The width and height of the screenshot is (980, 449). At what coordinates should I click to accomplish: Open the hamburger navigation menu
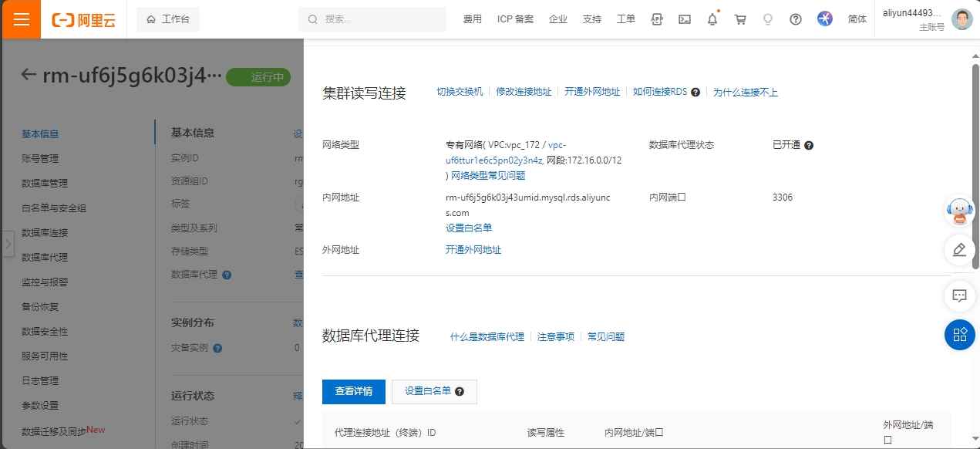click(21, 19)
